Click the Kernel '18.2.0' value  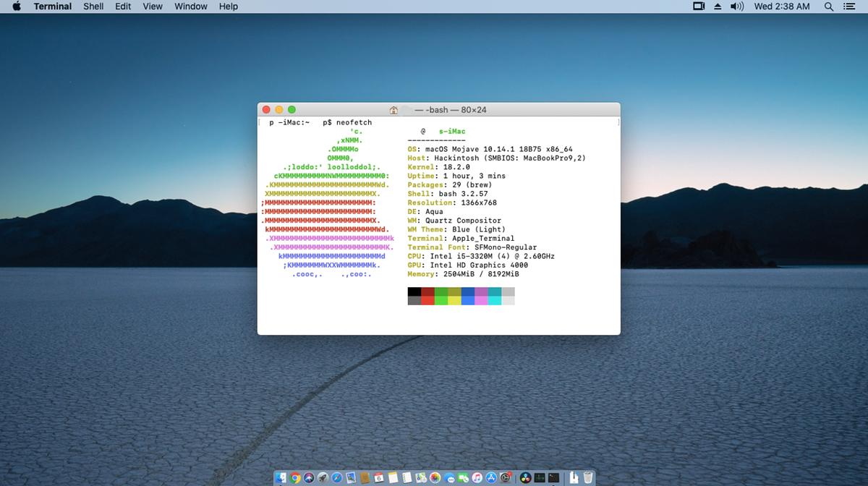pyautogui.click(x=456, y=167)
